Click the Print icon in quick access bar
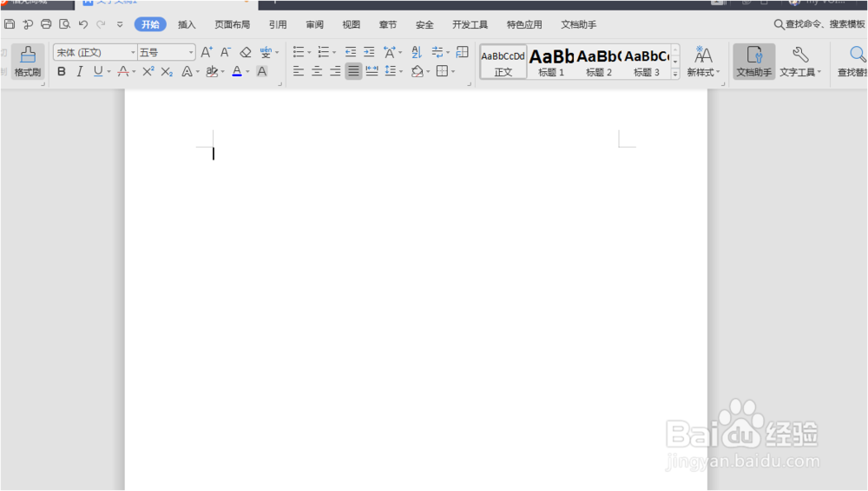 [46, 23]
